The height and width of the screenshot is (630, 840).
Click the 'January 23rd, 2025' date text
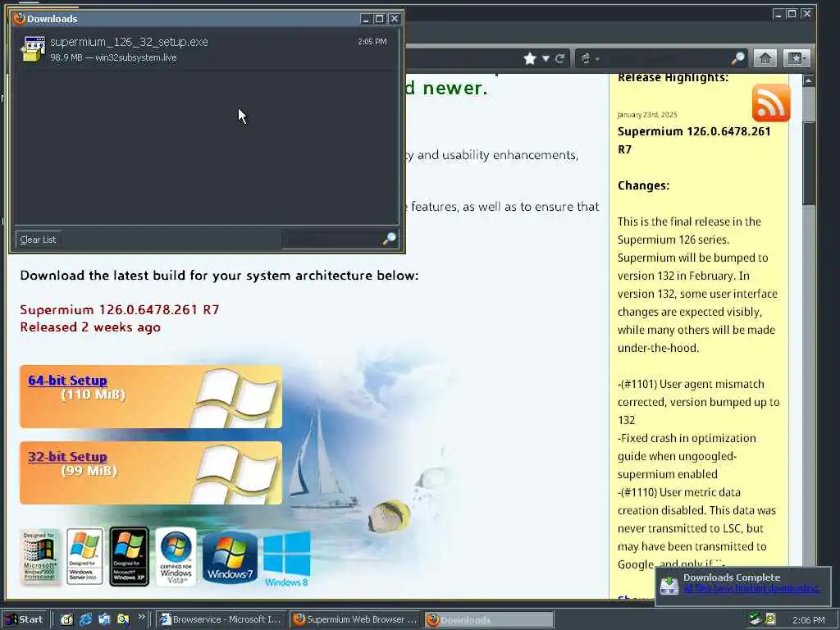point(647,115)
